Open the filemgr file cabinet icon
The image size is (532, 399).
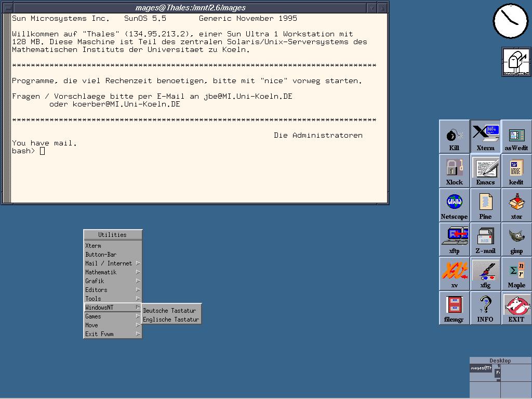(x=454, y=308)
